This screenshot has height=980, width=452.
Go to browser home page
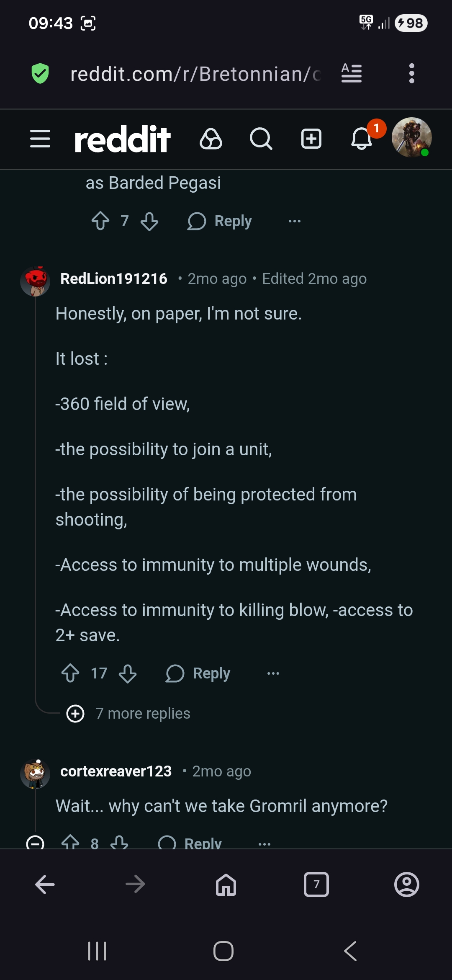tap(226, 885)
